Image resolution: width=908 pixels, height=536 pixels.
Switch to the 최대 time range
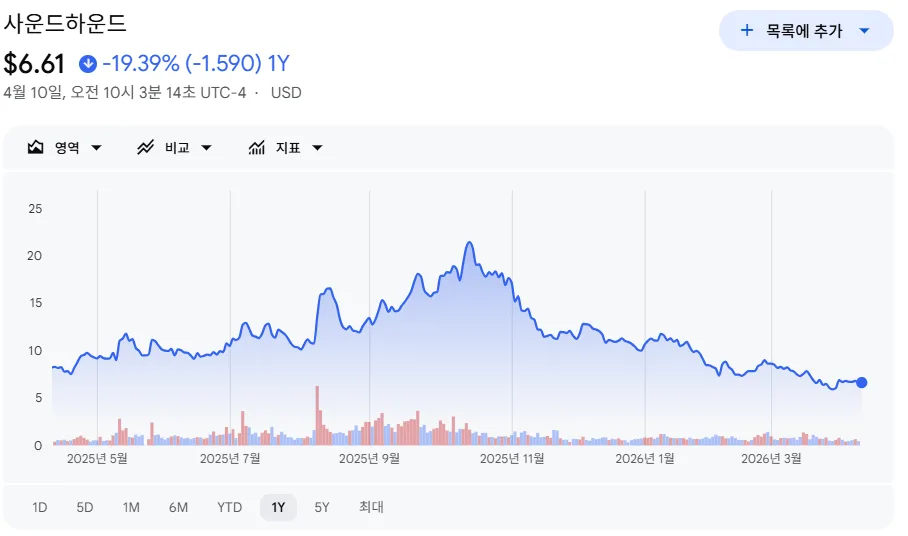tap(371, 507)
